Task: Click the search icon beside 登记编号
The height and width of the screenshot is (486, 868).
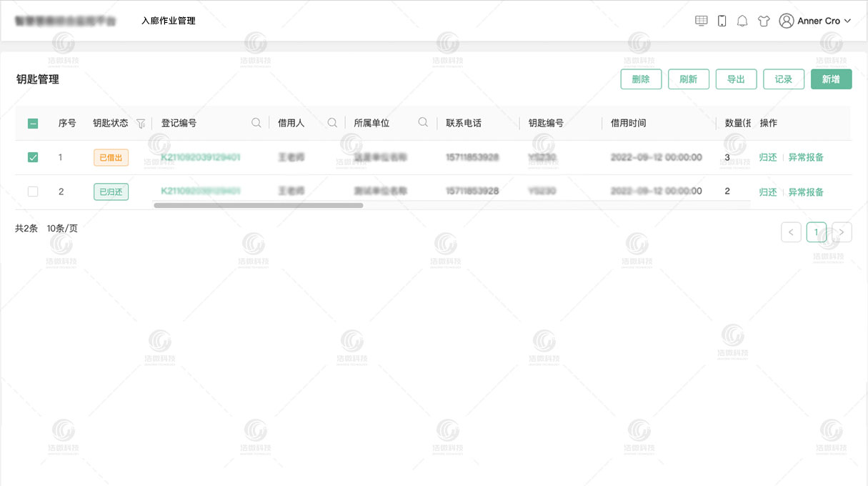Action: click(256, 122)
